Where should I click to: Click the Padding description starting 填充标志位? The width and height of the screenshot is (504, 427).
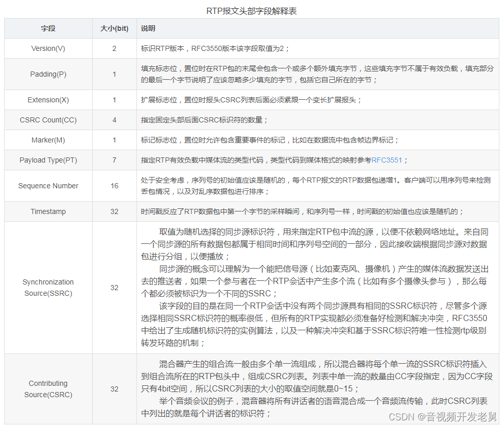(317, 74)
